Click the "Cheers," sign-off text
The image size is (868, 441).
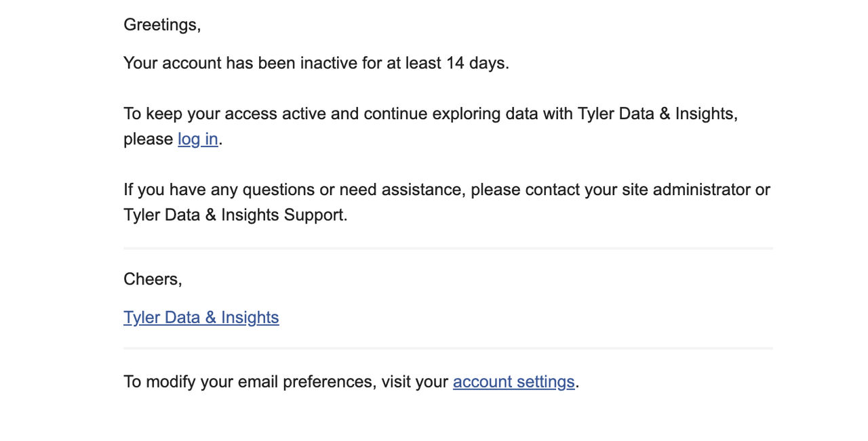tap(153, 278)
